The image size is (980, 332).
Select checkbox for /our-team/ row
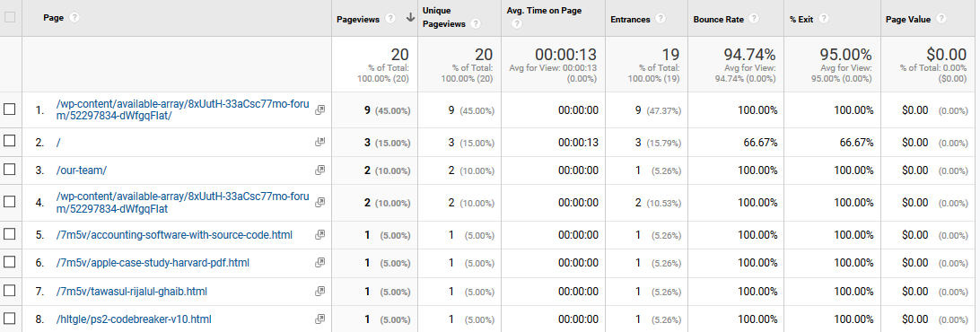[9, 169]
